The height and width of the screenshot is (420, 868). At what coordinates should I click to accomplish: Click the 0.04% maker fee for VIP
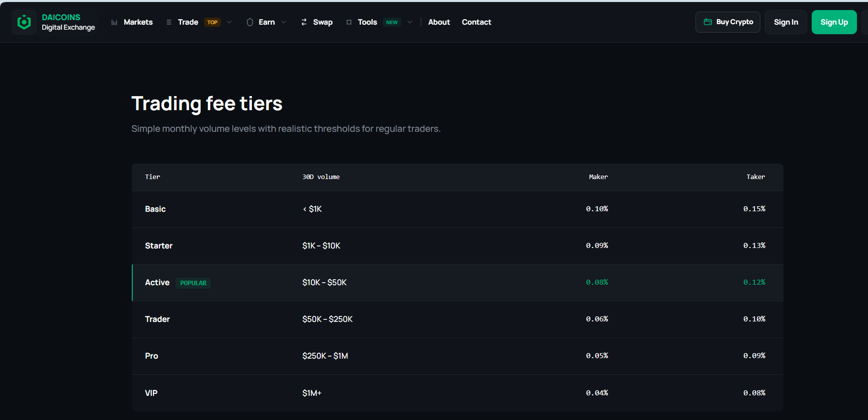pyautogui.click(x=597, y=393)
